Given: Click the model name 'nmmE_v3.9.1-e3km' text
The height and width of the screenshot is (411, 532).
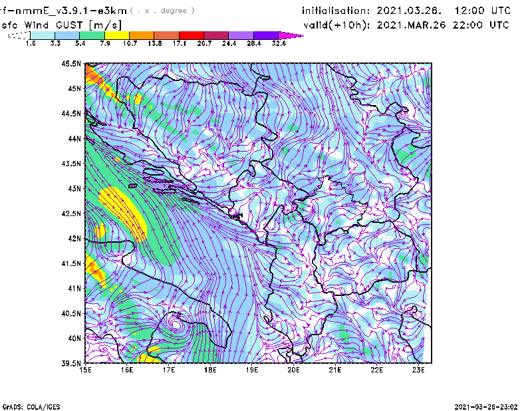Looking at the screenshot, I should (71, 11).
